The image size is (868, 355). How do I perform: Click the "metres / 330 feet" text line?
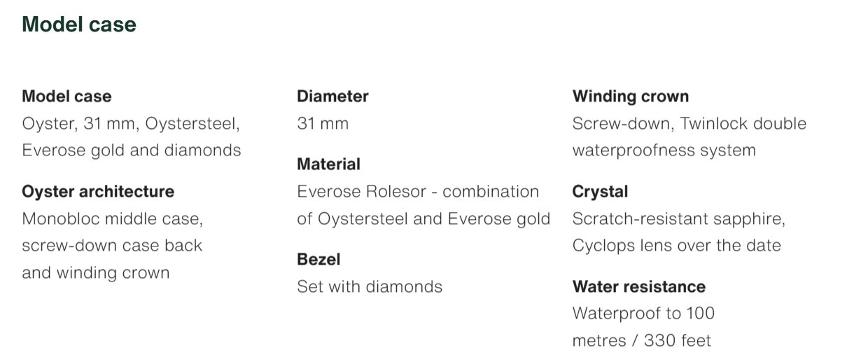(642, 341)
